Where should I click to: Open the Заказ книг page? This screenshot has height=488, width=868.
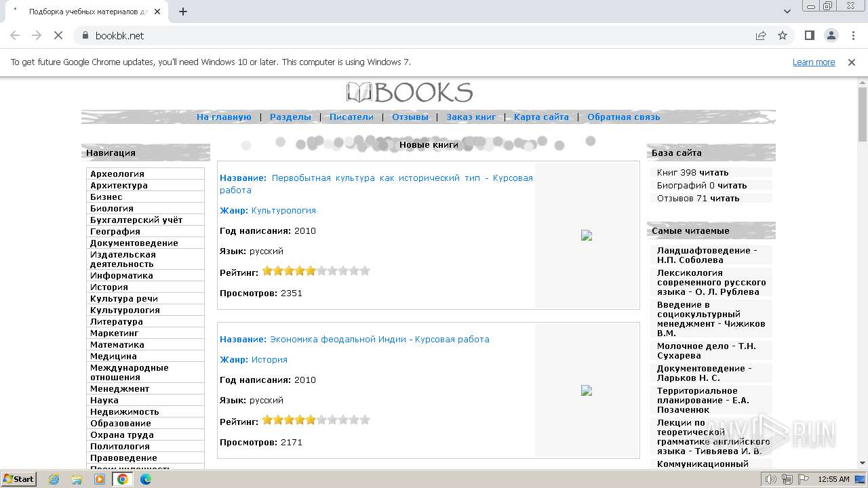pos(471,117)
